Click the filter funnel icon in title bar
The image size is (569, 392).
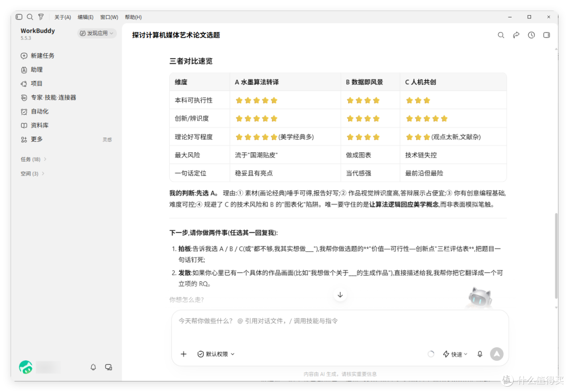(x=41, y=17)
